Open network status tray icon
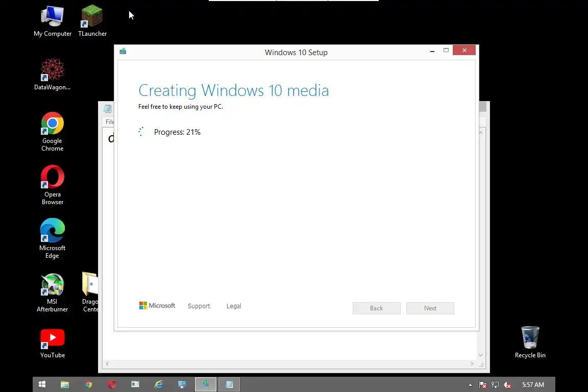This screenshot has height=392, width=588. pos(495,385)
